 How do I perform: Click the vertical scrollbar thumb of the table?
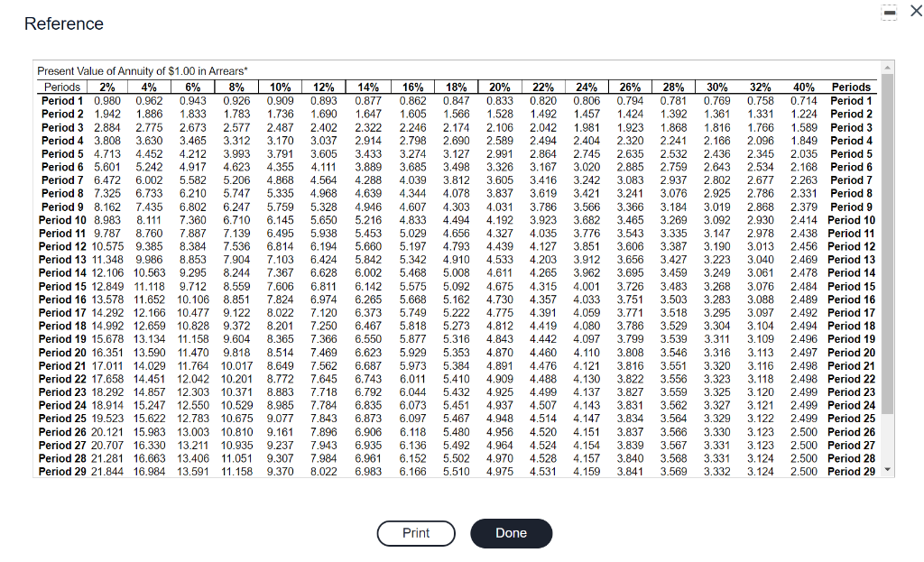click(x=888, y=244)
